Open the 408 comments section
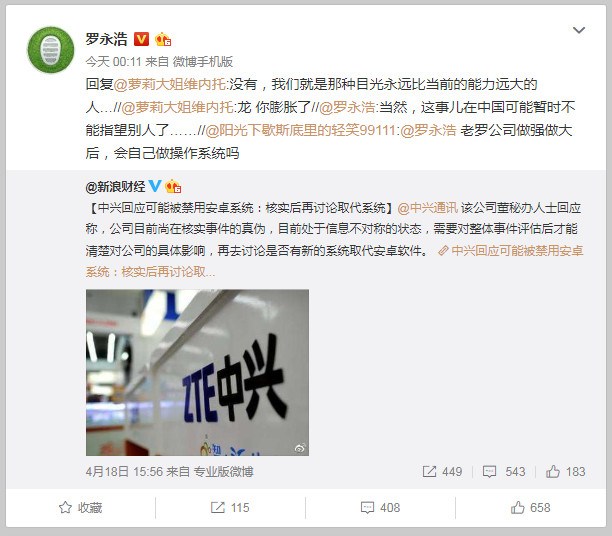612x536 pixels. point(380,508)
